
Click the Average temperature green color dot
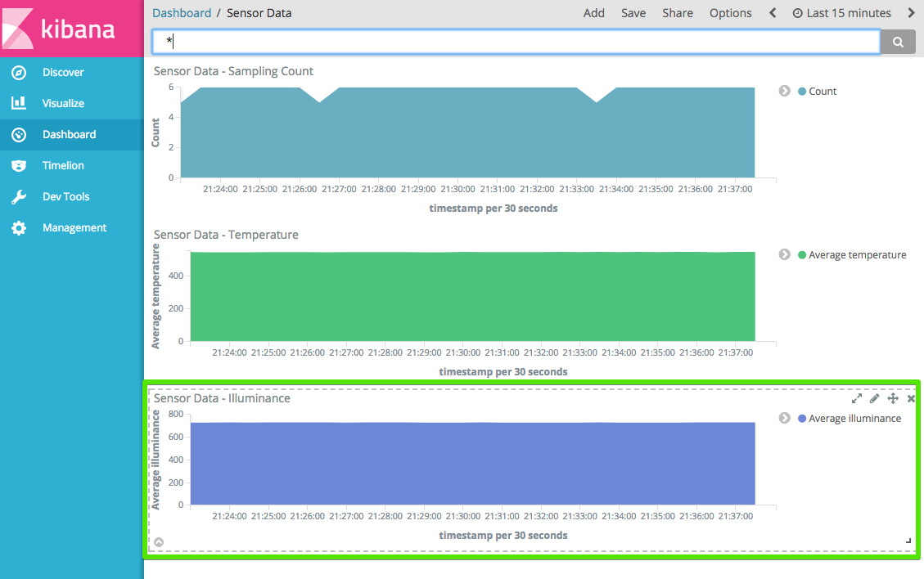[x=802, y=255]
